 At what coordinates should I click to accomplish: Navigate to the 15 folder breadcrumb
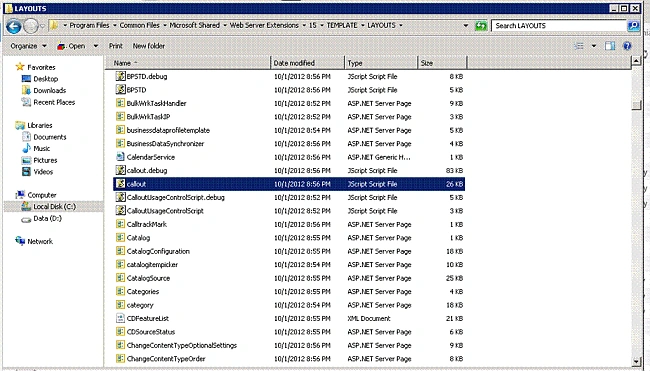(x=313, y=25)
